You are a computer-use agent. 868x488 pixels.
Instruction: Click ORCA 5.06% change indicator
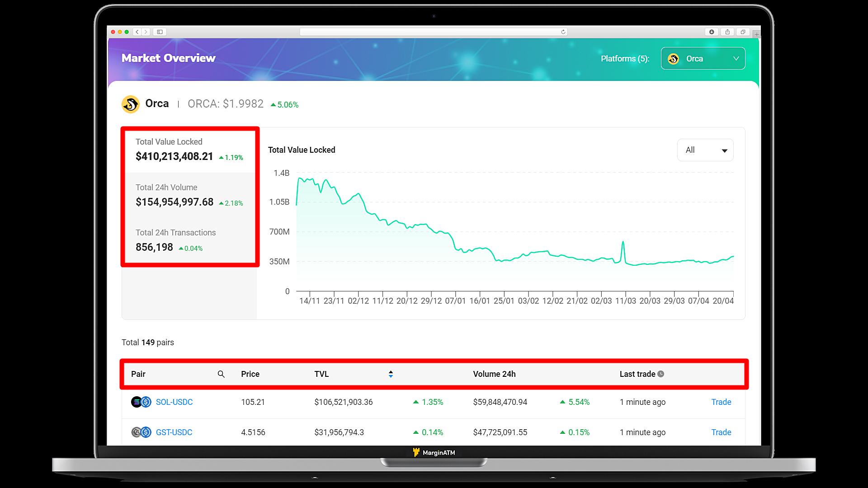[x=284, y=105]
